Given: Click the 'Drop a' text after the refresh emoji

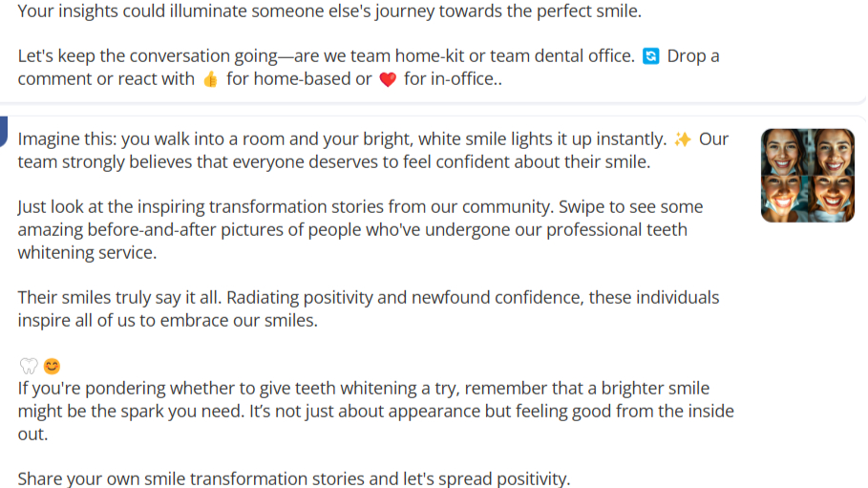Looking at the screenshot, I should (693, 56).
